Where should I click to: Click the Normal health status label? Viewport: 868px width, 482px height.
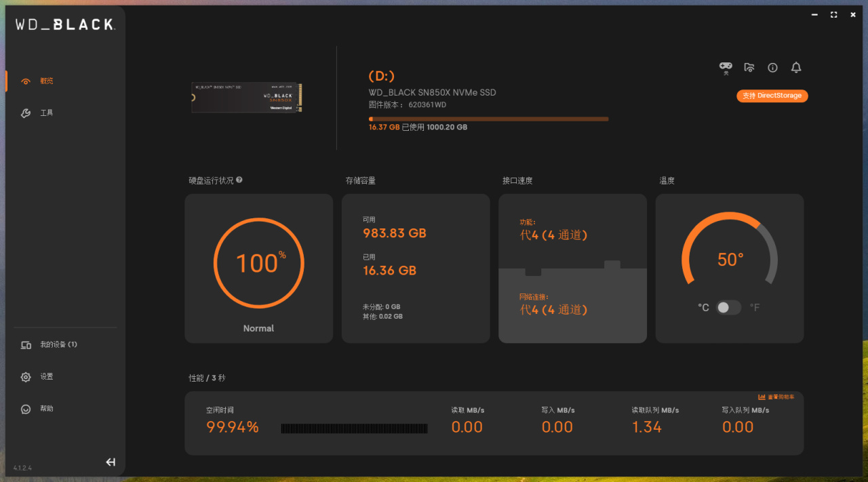(x=259, y=328)
